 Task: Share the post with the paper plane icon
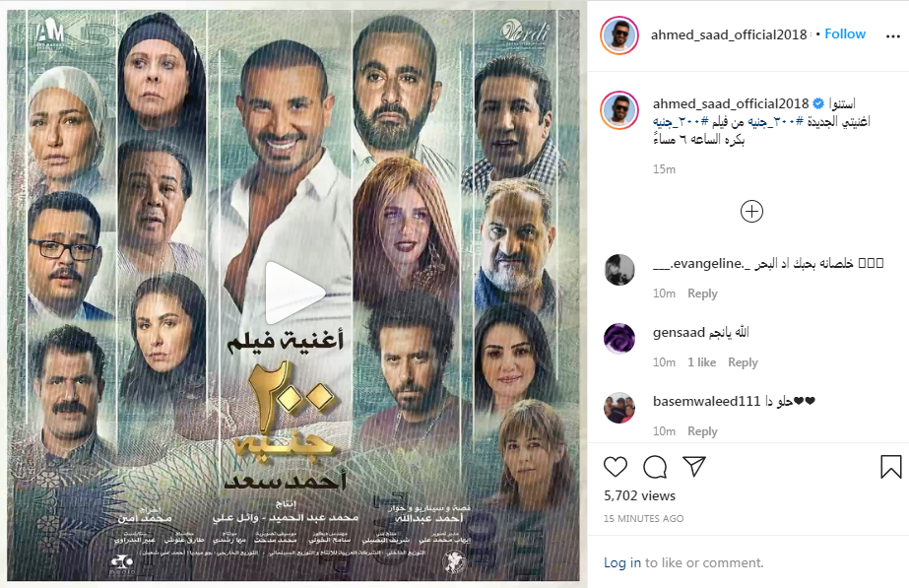[x=694, y=466]
